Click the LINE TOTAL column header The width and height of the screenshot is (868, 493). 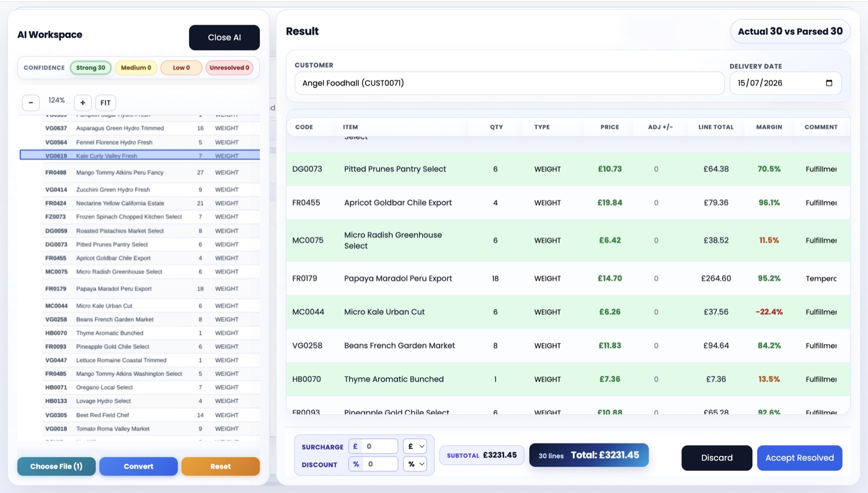click(x=715, y=127)
